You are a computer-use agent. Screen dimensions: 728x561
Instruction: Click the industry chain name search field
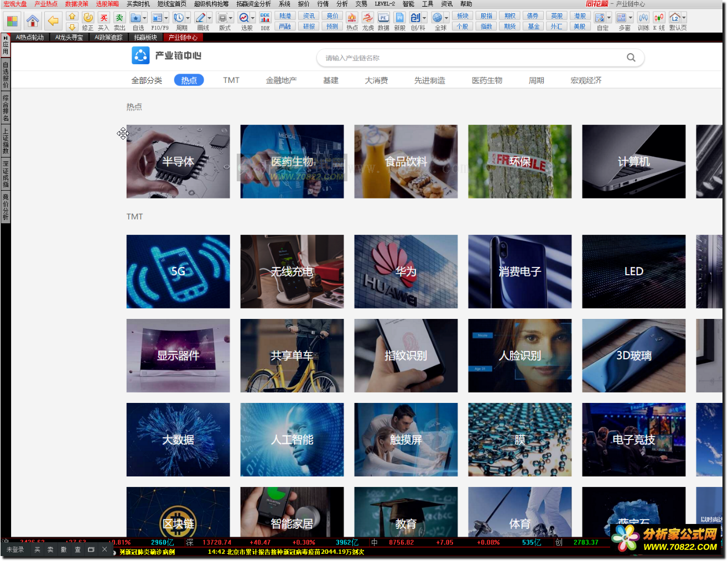coord(480,57)
